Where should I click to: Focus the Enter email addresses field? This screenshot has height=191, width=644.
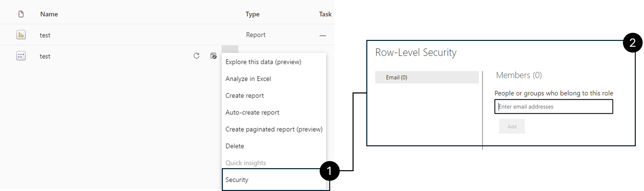click(x=554, y=106)
